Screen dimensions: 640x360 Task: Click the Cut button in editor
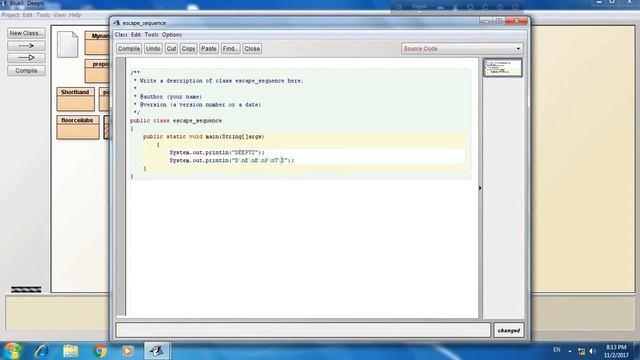coord(171,49)
